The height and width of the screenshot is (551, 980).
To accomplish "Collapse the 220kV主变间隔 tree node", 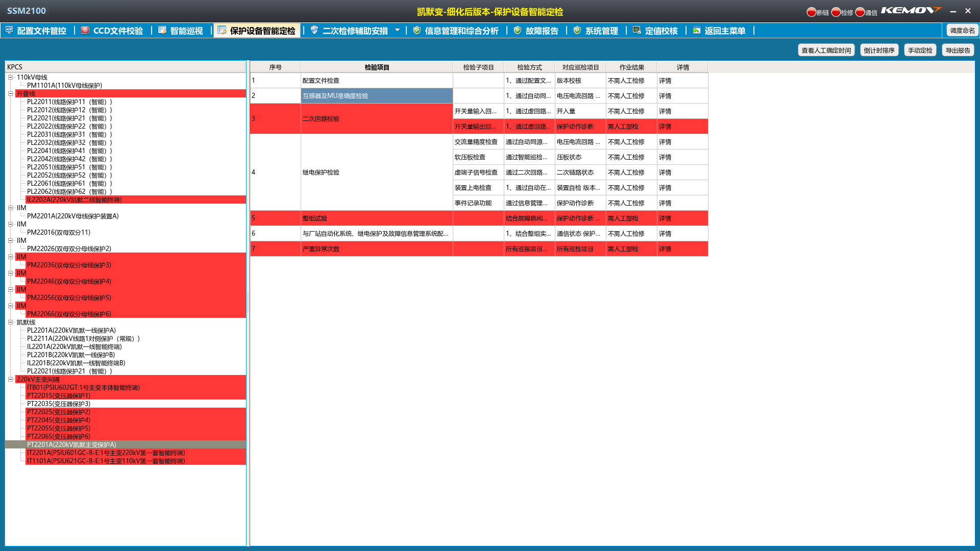I will point(10,380).
